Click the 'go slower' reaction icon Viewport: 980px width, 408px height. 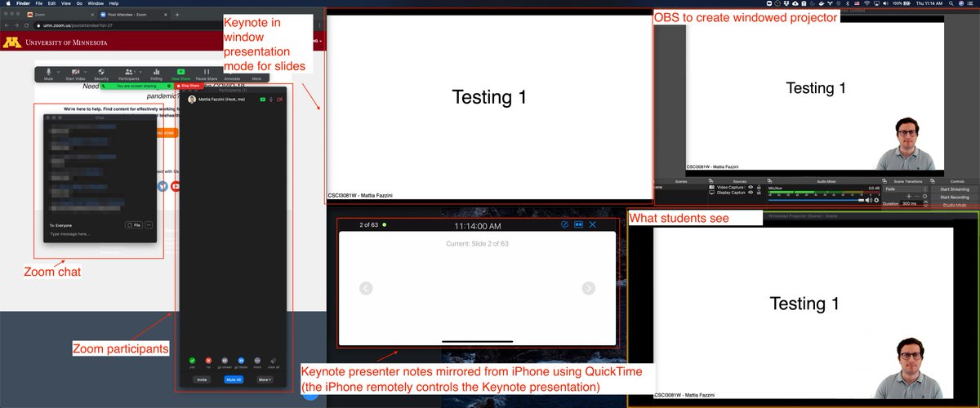coord(225,360)
